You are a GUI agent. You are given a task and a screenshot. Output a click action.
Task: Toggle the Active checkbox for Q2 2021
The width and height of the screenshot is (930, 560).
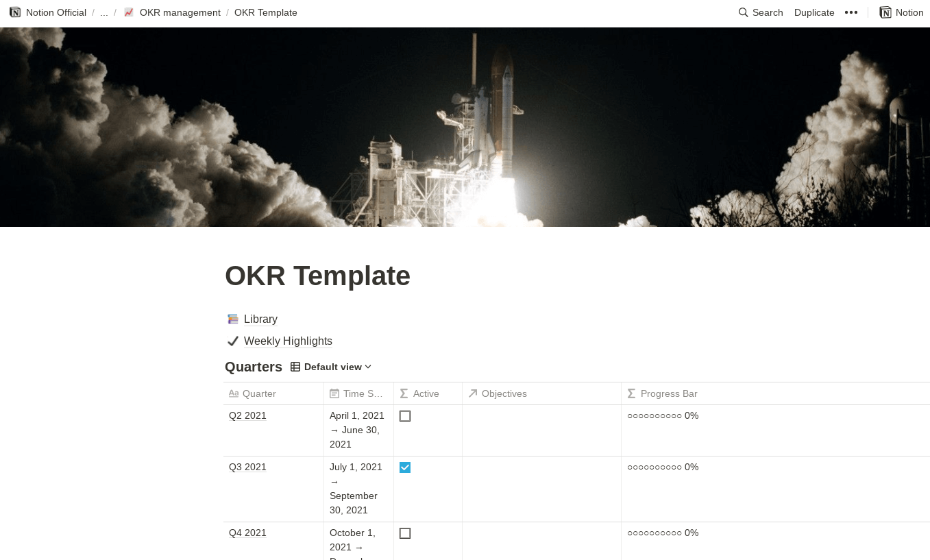click(405, 416)
